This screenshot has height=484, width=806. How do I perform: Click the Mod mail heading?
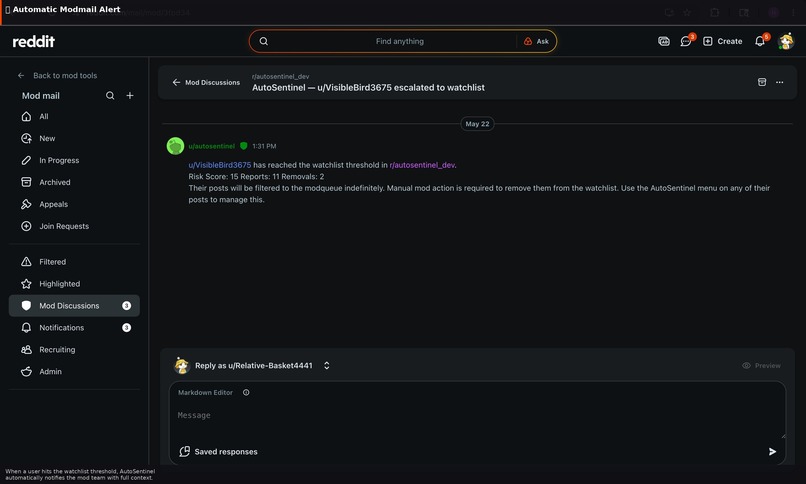pos(41,96)
